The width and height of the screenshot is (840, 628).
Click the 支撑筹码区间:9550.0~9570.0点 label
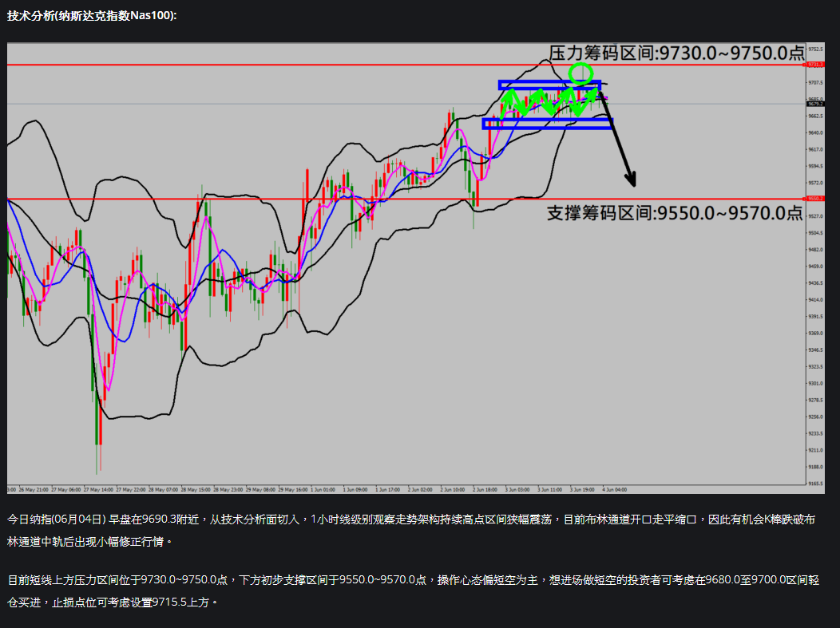pos(675,213)
